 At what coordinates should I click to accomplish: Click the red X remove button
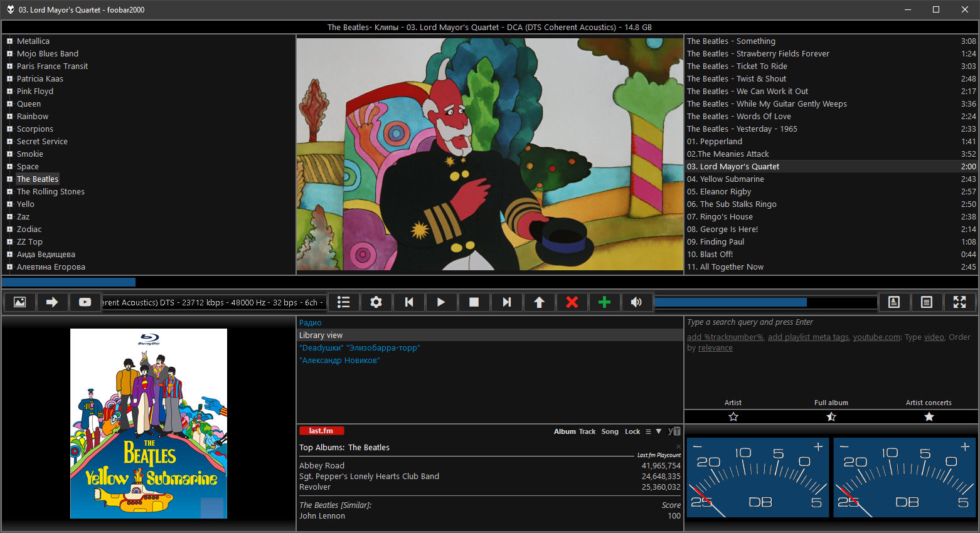[x=572, y=302]
